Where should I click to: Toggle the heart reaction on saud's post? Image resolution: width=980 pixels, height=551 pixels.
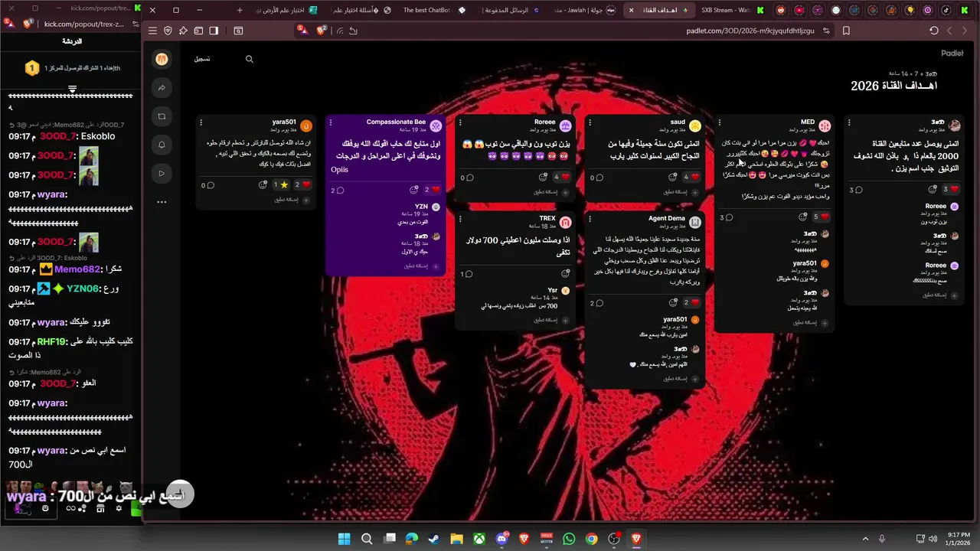(x=691, y=178)
